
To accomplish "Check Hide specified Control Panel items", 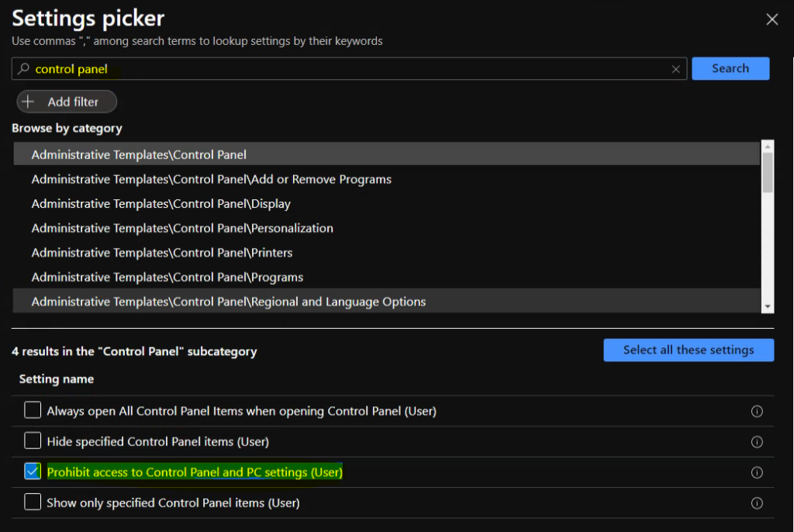I will click(x=33, y=441).
